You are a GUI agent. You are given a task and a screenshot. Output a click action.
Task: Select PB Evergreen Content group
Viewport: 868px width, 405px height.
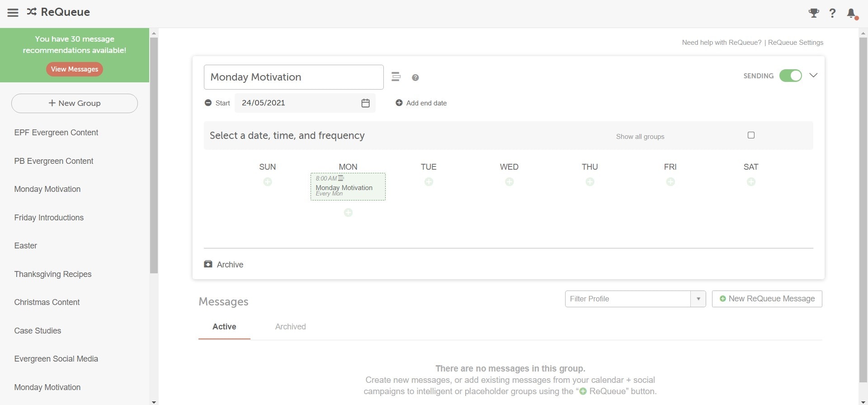[54, 161]
